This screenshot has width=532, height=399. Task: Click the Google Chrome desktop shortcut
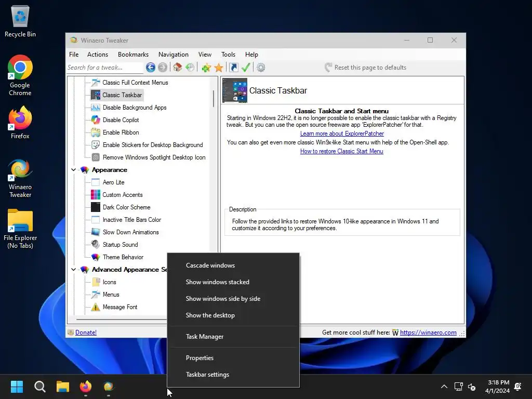pyautogui.click(x=20, y=75)
